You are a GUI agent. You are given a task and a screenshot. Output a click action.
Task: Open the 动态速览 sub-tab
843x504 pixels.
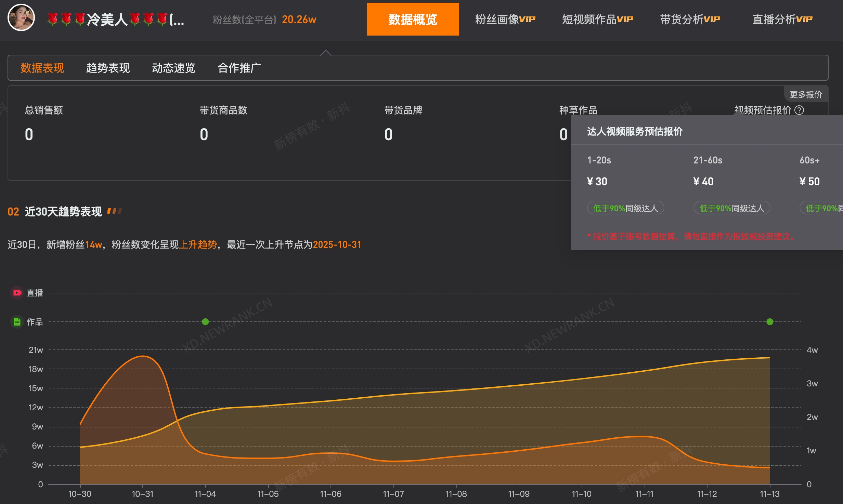(173, 68)
